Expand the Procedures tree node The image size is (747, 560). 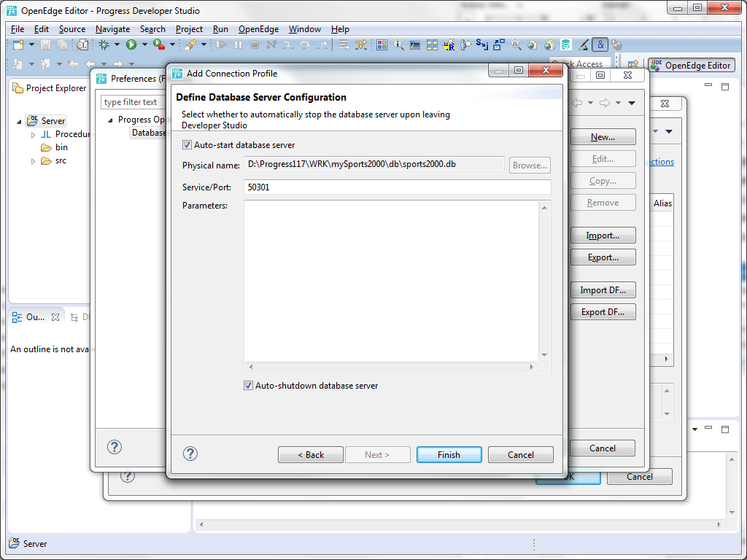[x=33, y=135]
